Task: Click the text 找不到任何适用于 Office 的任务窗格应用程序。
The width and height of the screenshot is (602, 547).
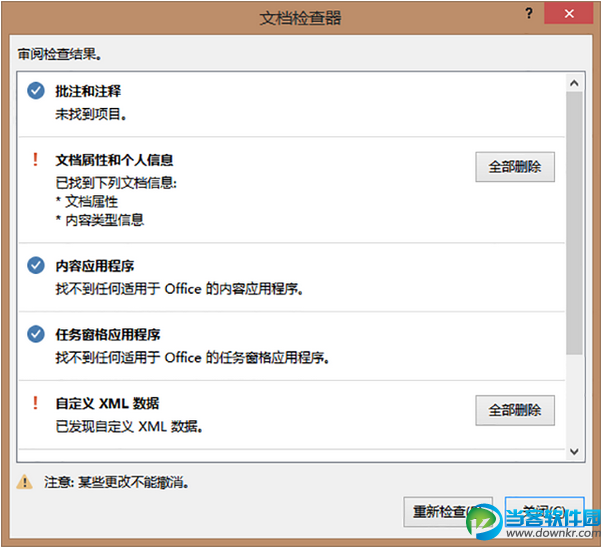Action: pyautogui.click(x=192, y=358)
